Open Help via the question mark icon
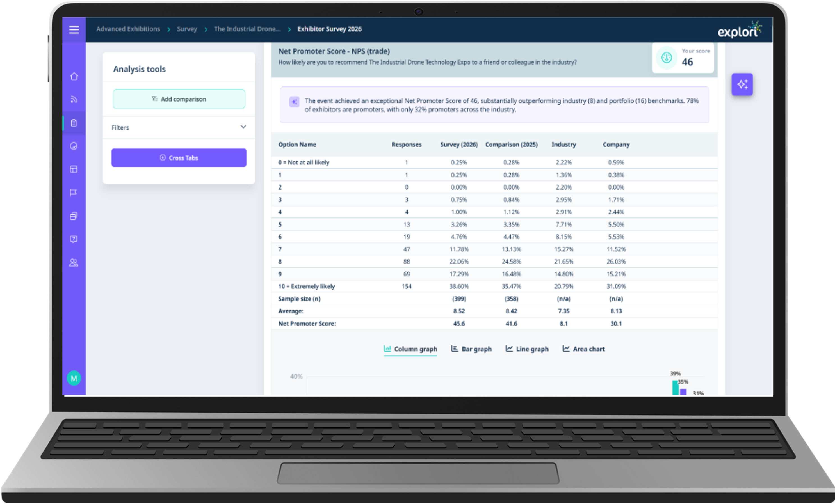 74,239
